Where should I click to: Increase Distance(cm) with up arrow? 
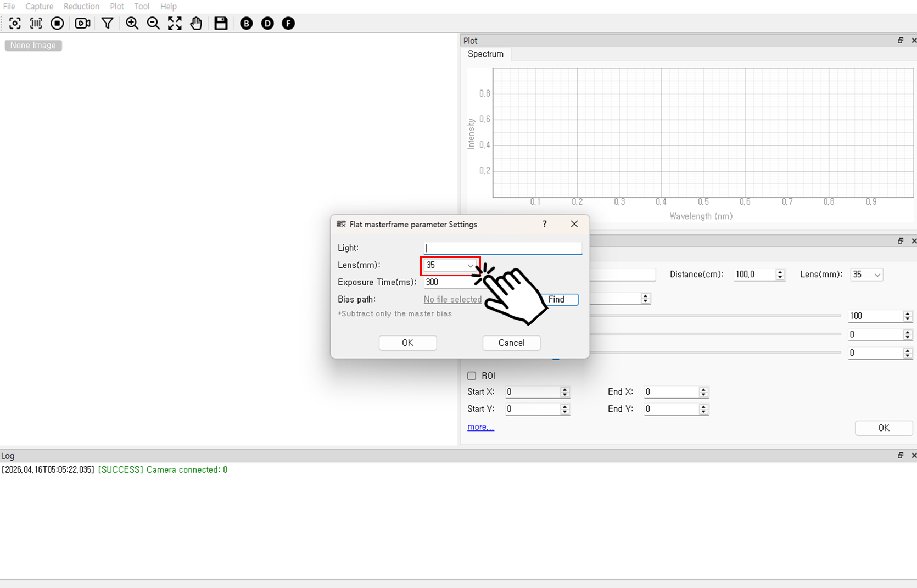pyautogui.click(x=780, y=272)
